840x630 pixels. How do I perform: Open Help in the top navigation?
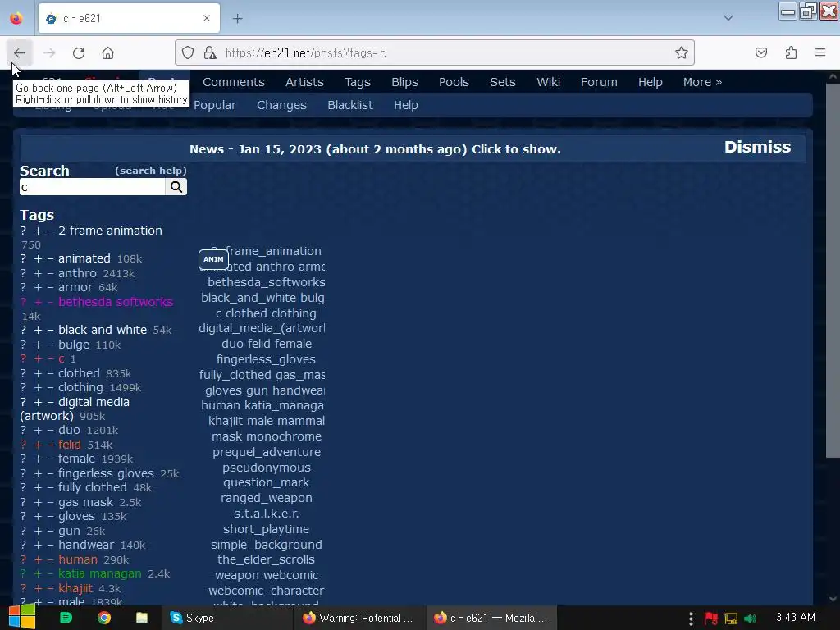pyautogui.click(x=650, y=82)
